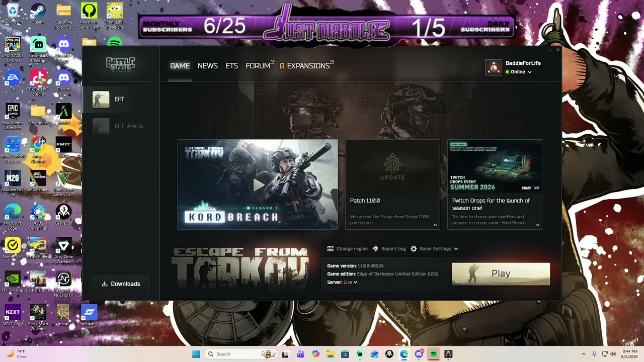
Task: Open the ETS tab
Action: point(231,66)
